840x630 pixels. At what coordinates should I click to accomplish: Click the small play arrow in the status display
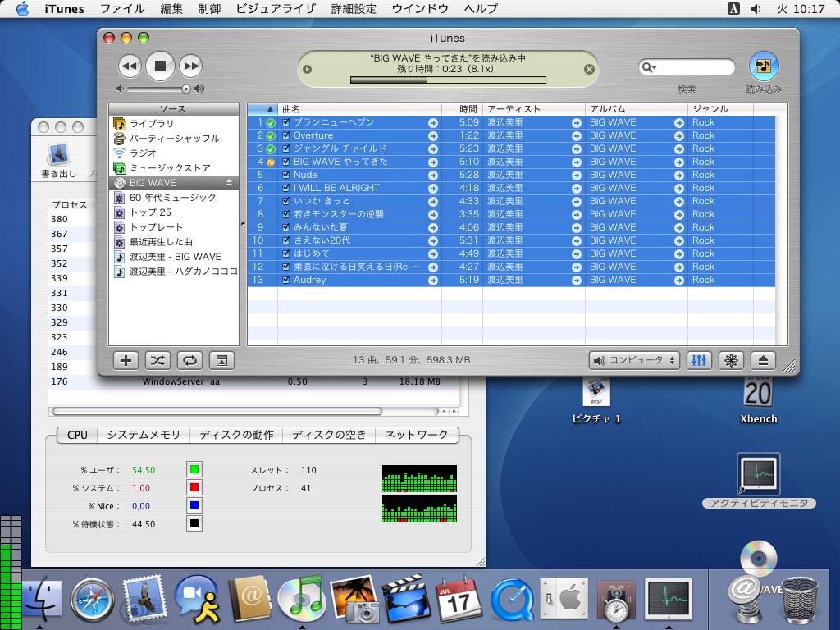(307, 69)
